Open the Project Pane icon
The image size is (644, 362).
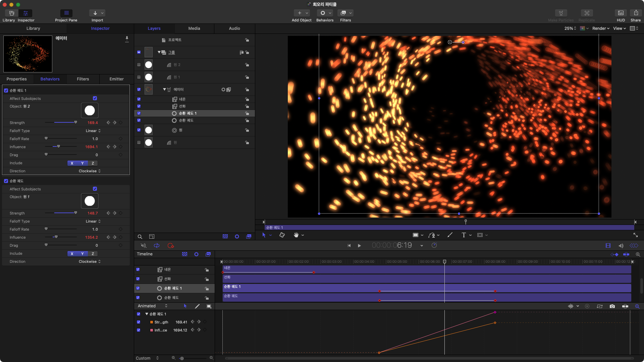66,13
